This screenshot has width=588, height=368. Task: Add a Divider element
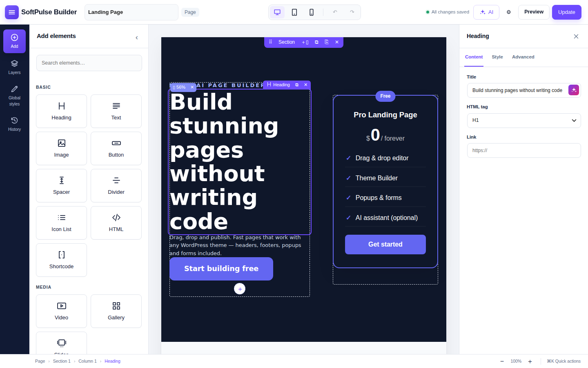(116, 186)
